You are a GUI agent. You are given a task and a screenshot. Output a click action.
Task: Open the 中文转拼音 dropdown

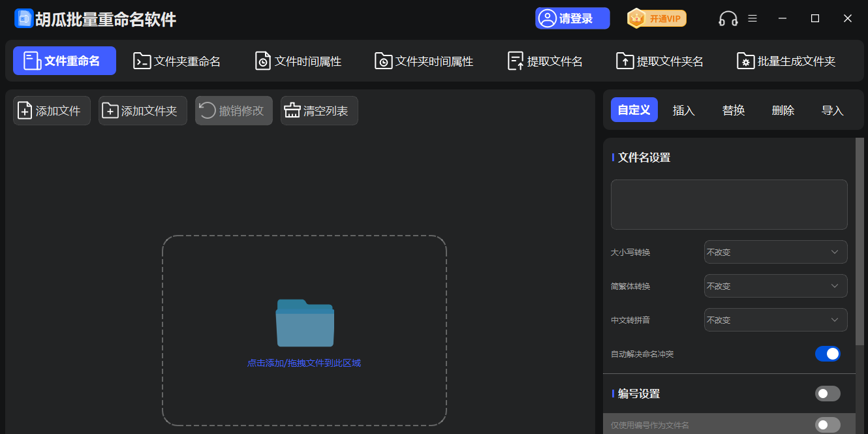[775, 319]
